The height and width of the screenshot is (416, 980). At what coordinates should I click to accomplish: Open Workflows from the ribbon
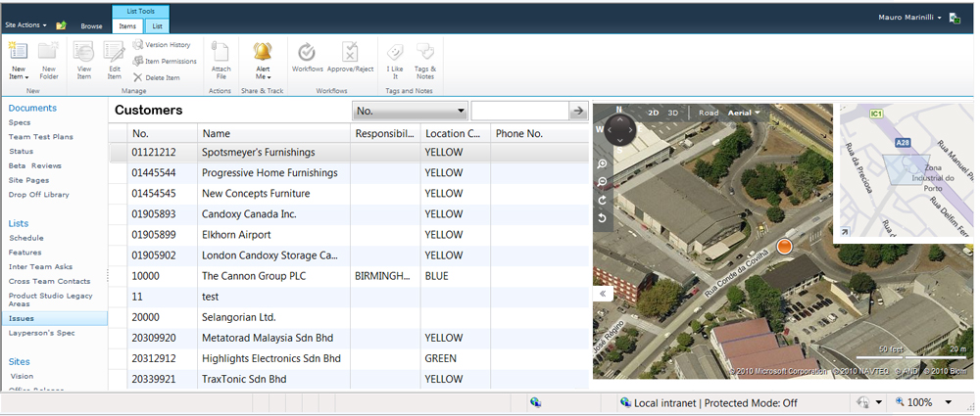click(307, 58)
